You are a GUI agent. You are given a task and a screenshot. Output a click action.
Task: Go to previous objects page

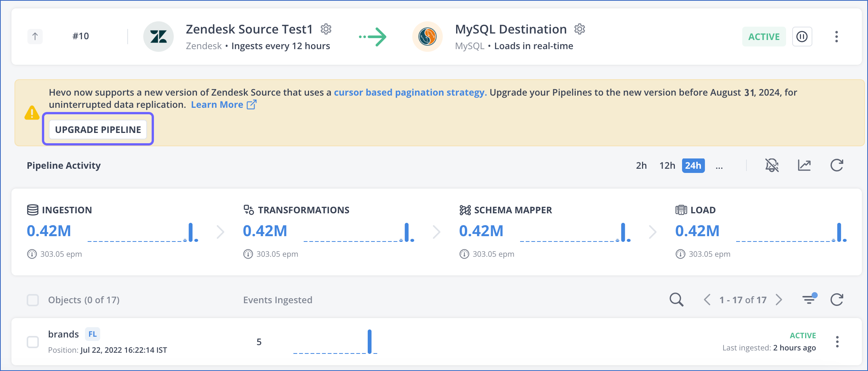707,300
